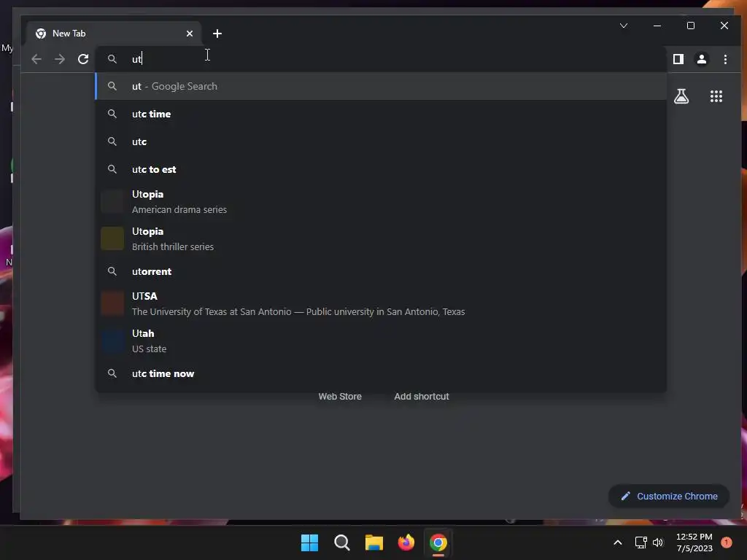Select Utopia American drama series suggestion
Viewport: 747px width, 560px height.
(381, 201)
